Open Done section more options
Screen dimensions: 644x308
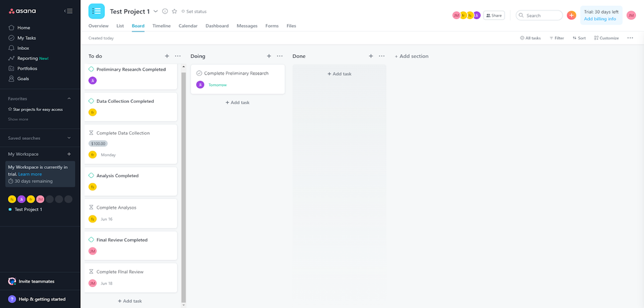(382, 56)
